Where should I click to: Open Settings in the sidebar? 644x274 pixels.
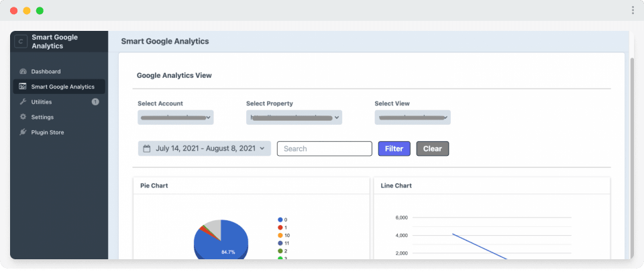pyautogui.click(x=42, y=117)
